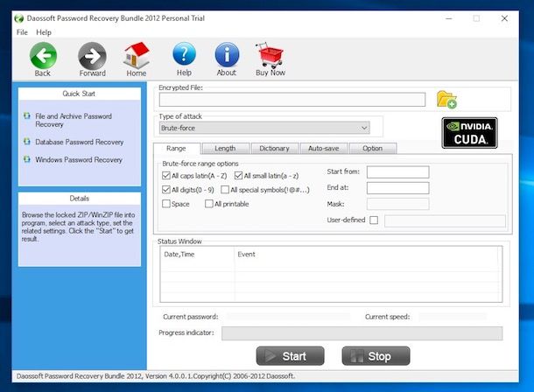Click the Forward arrow icon
The height and width of the screenshot is (392, 534).
pos(92,56)
